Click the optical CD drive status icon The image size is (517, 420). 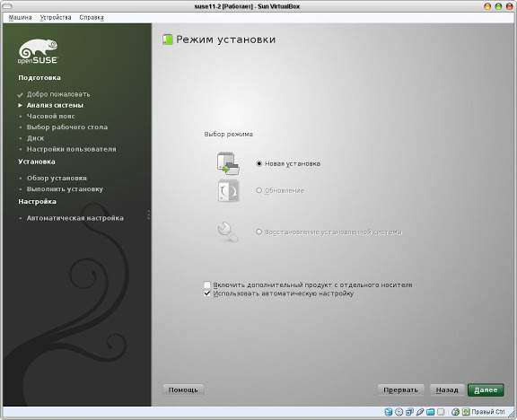(399, 412)
